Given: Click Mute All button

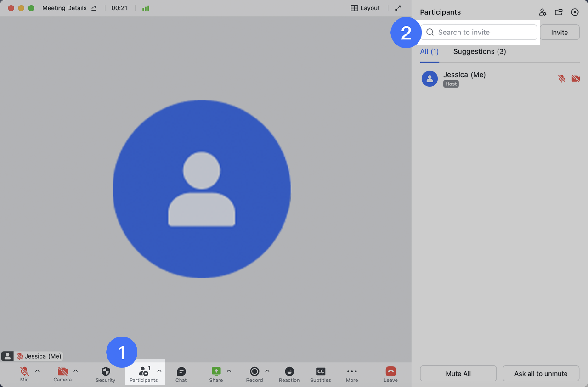Looking at the screenshot, I should (x=458, y=373).
